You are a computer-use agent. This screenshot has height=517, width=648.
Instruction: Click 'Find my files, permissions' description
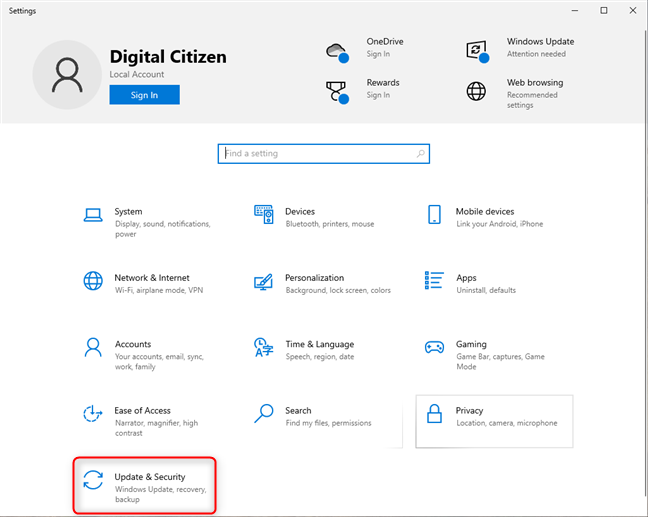[x=329, y=423]
